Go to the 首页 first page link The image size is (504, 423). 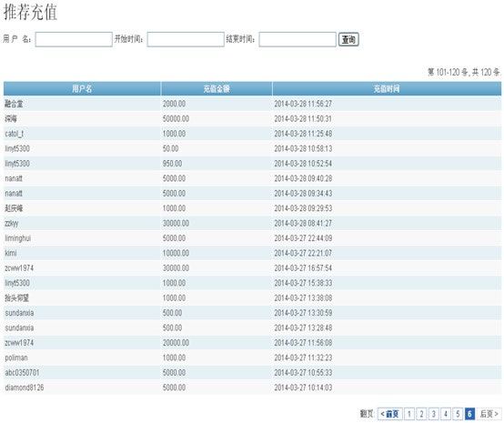389,414
